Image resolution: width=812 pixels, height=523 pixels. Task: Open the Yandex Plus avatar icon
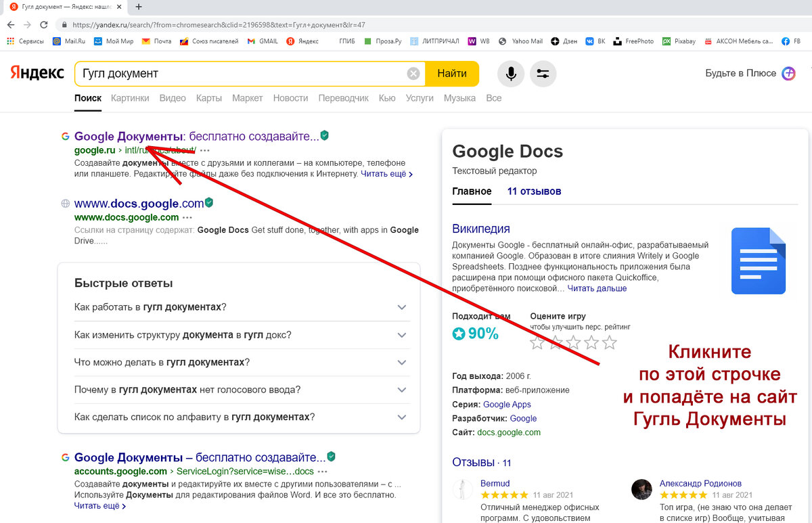pyautogui.click(x=789, y=74)
